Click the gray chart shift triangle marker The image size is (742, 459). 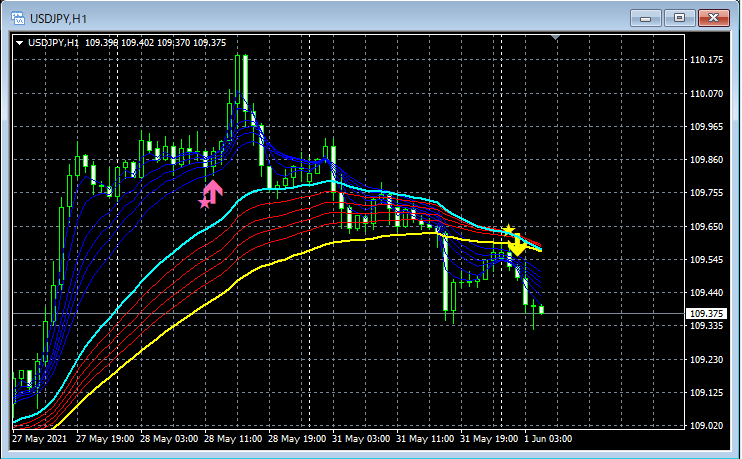[556, 37]
